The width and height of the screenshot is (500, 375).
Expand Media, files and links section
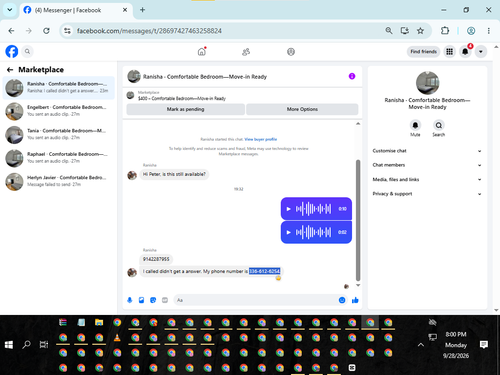point(427,179)
